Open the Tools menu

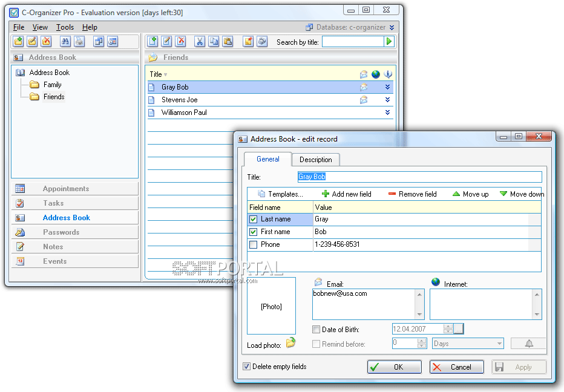(65, 27)
